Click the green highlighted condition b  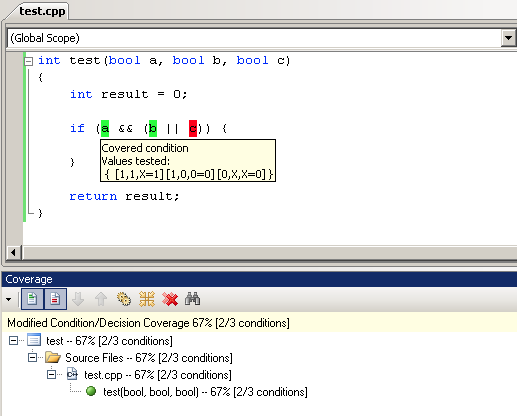click(153, 128)
